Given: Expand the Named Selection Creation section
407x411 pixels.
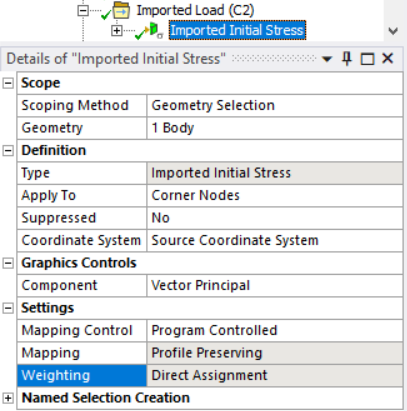Looking at the screenshot, I should (8, 398).
